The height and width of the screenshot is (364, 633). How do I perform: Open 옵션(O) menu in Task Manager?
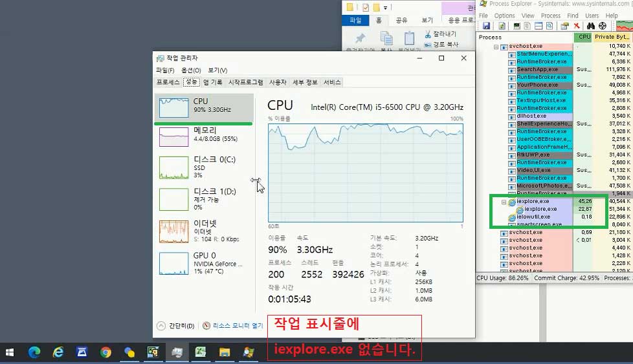coord(191,70)
